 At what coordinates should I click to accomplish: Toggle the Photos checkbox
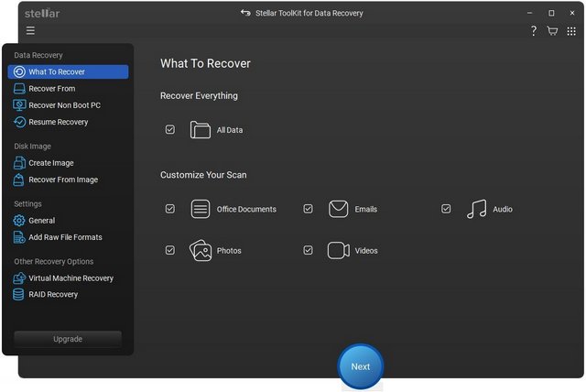[x=170, y=250]
